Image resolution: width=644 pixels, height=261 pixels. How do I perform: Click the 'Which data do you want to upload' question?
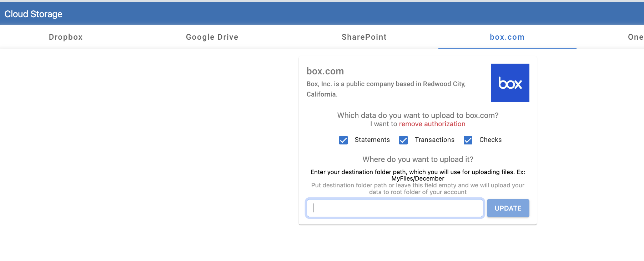click(418, 115)
